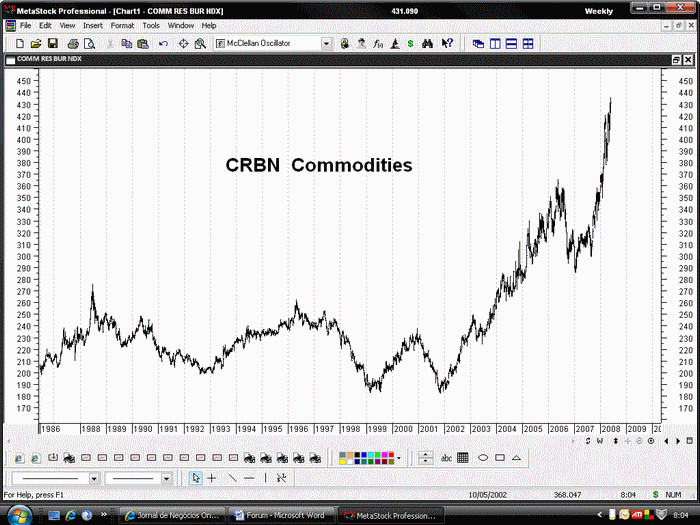Select the crosshair plus tool in drawing bar
Viewport: 700px width, 525px height.
coord(212,478)
